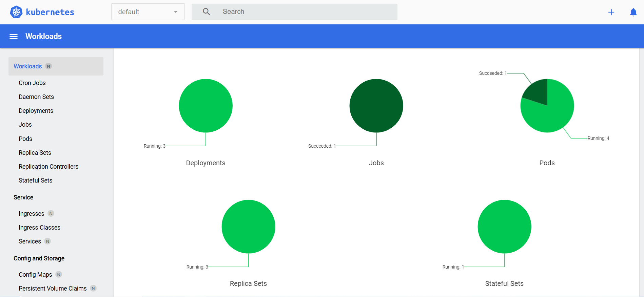
Task: Click the search magnifier icon
Action: [x=207, y=12]
